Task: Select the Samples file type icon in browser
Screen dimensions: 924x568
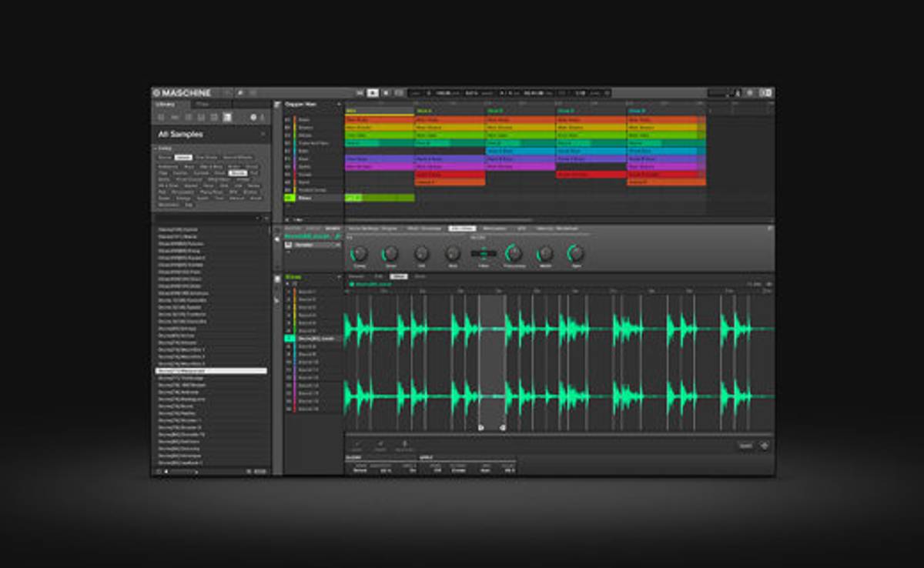Action: click(x=227, y=117)
